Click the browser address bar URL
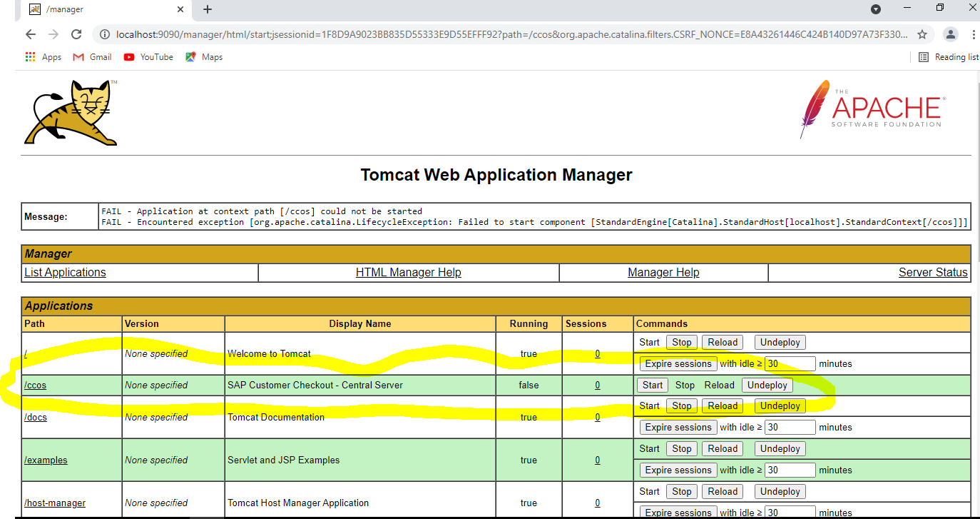Viewport: 980px width, 519px height. pyautogui.click(x=499, y=34)
